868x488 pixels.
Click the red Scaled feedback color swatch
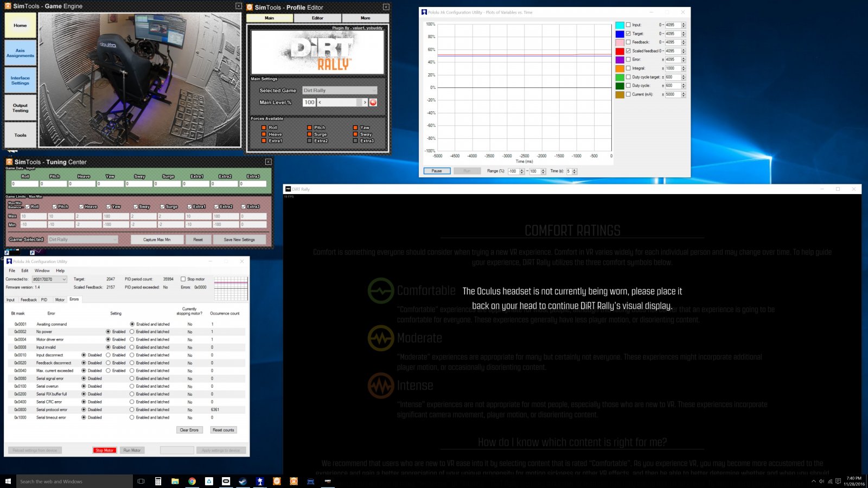pyautogui.click(x=620, y=51)
